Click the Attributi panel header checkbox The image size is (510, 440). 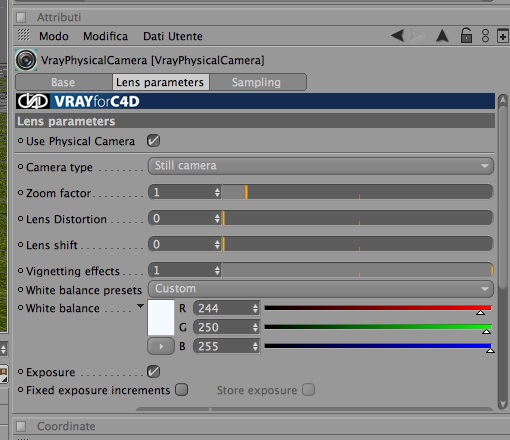[x=21, y=17]
